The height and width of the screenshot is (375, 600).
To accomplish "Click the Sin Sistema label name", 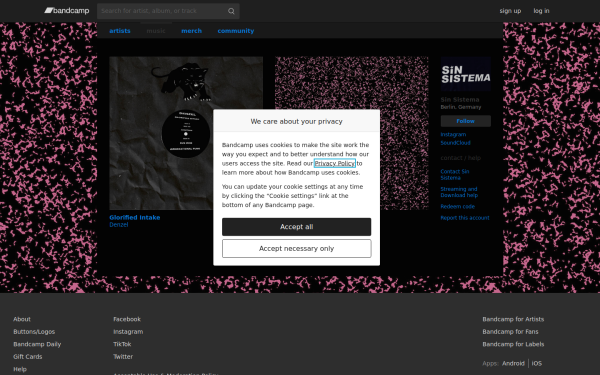I will [460, 99].
